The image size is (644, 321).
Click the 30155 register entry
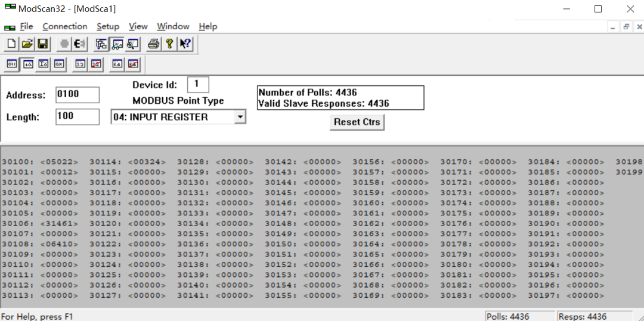[x=303, y=295]
